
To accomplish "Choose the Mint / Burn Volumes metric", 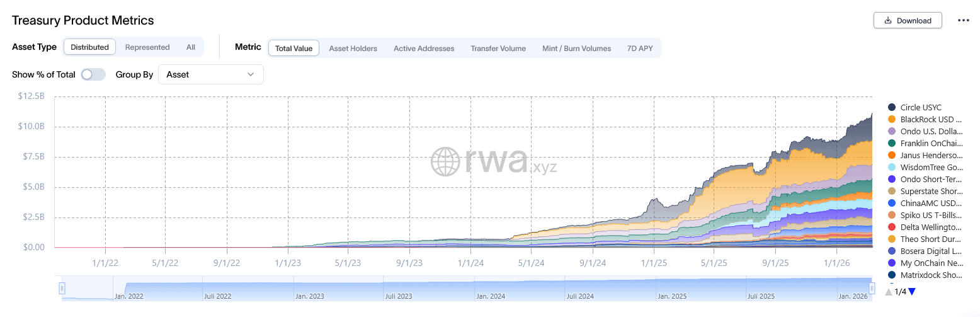I will click(576, 48).
